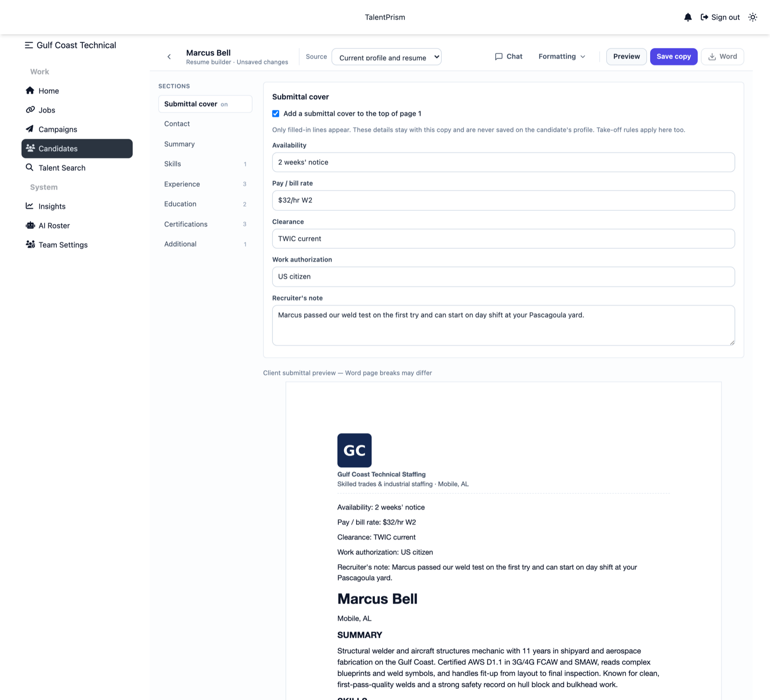Open the Skills section
This screenshot has height=700, width=770.
(205, 164)
